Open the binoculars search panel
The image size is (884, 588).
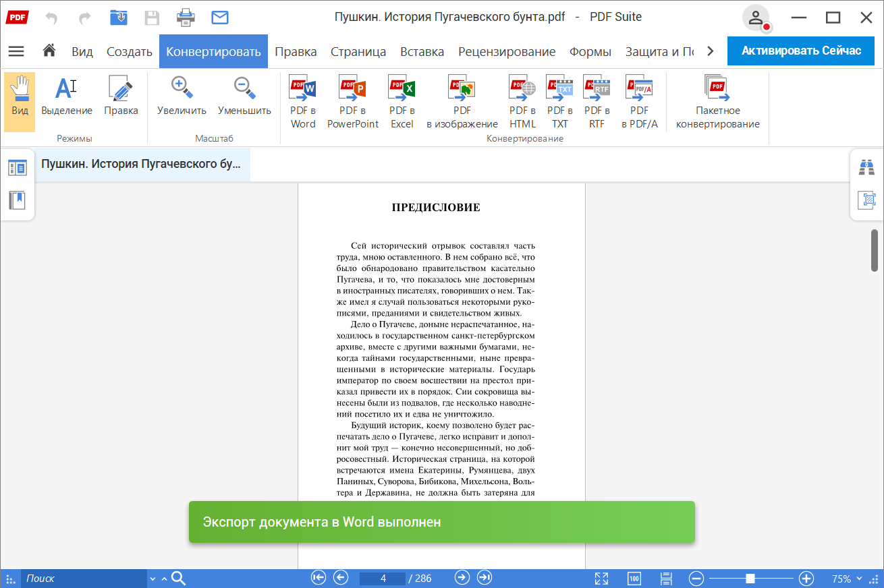(866, 167)
